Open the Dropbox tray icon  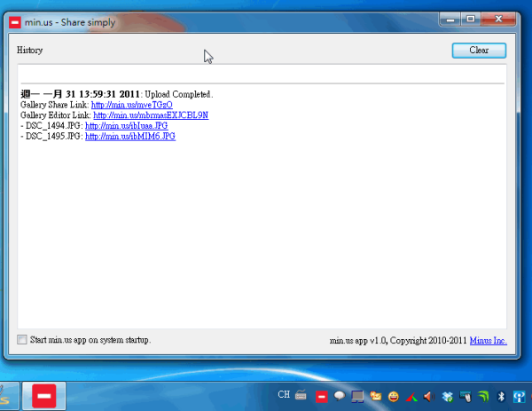448,397
